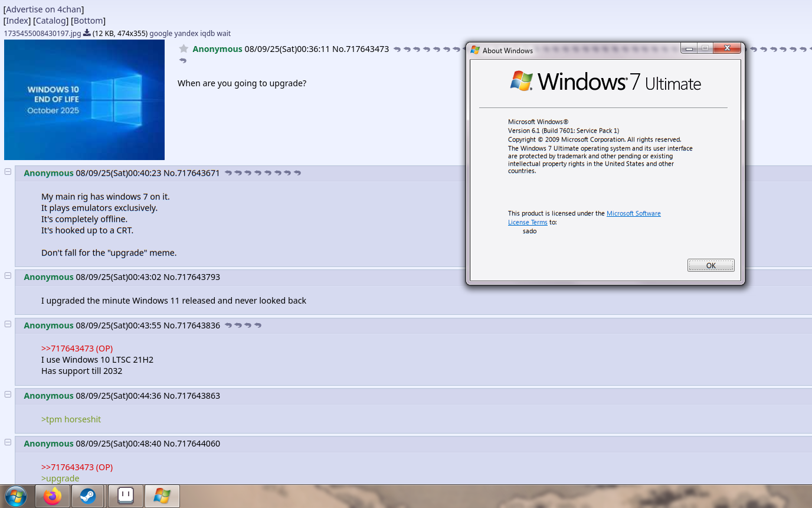Image resolution: width=812 pixels, height=508 pixels.
Task: Click the wait image search link
Action: (x=225, y=34)
